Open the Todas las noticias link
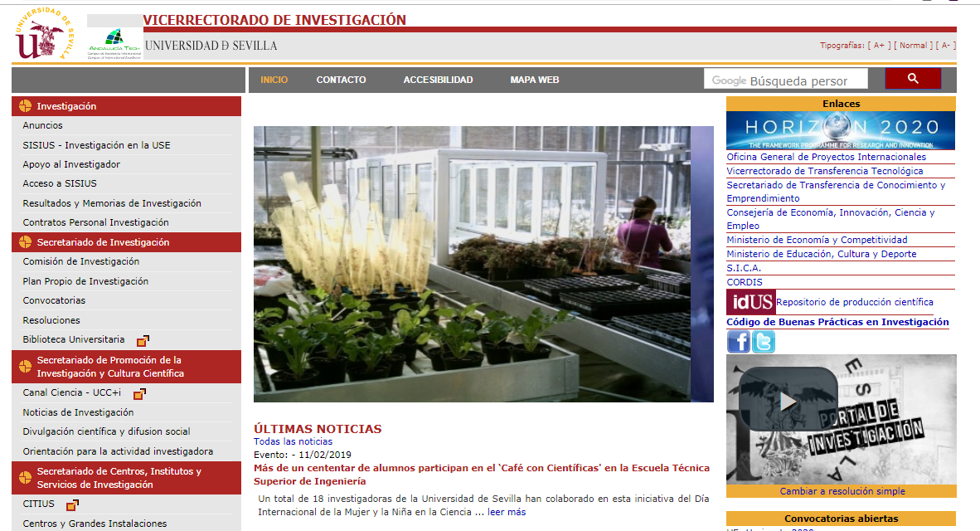Viewport: 980px width, 531px height. [x=293, y=441]
